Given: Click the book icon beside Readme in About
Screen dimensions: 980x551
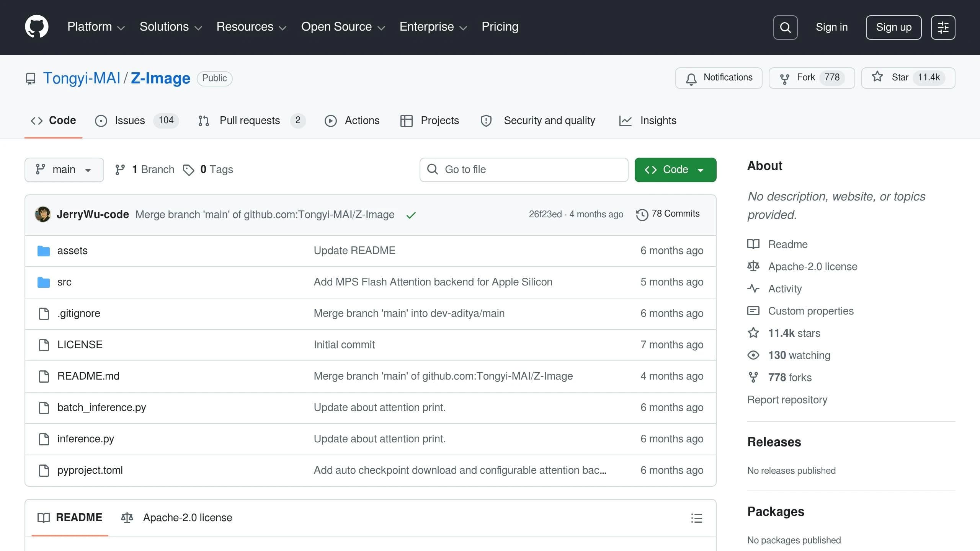Looking at the screenshot, I should click(753, 244).
